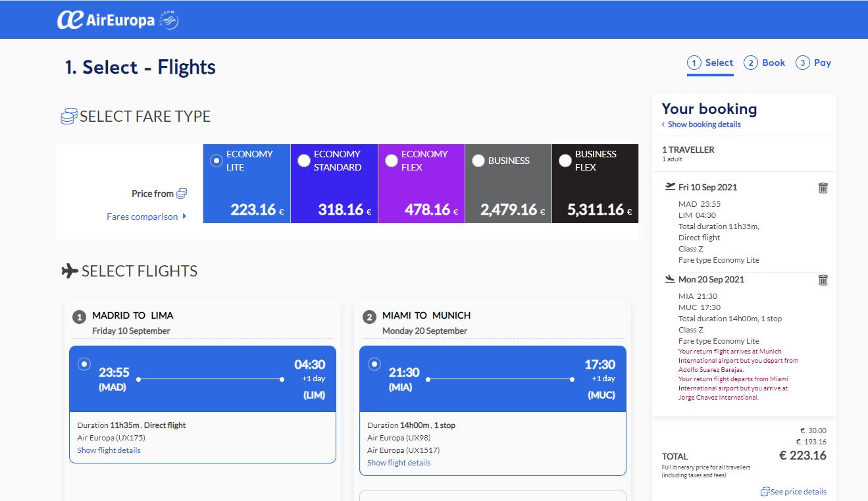Click the Duration 11h35m, Direct flight text
The width and height of the screenshot is (868, 501).
click(x=132, y=425)
